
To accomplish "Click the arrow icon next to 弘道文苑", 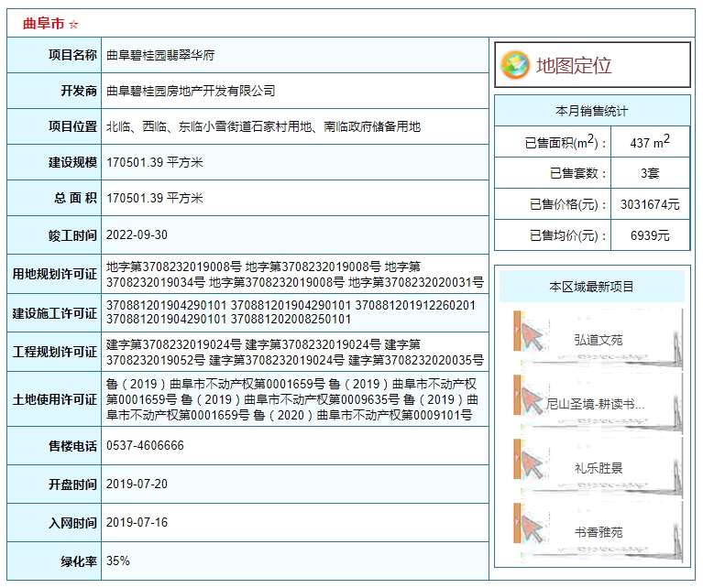I will click(532, 337).
